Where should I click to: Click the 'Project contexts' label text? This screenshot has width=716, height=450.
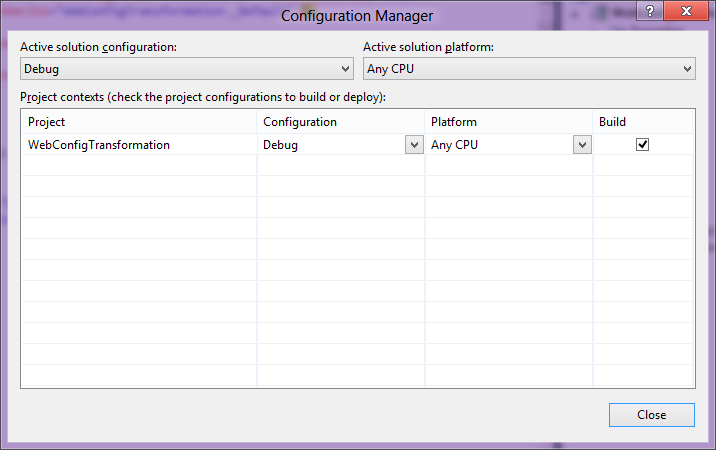(x=202, y=97)
